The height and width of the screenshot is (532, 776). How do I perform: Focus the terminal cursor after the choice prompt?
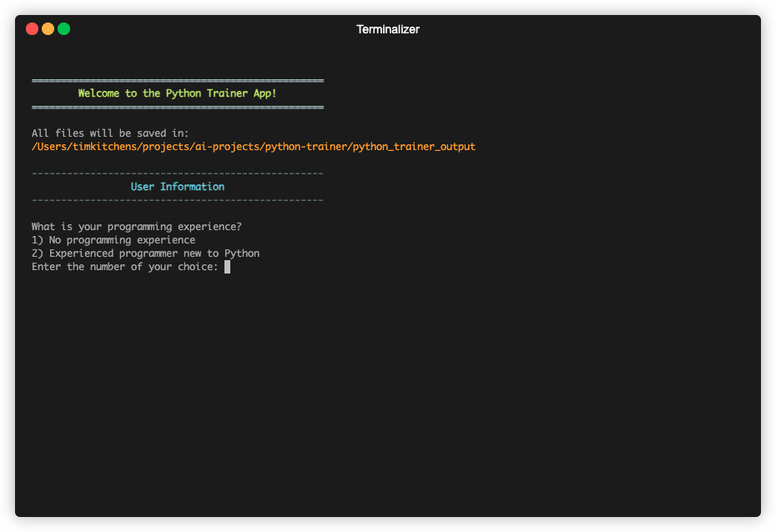pyautogui.click(x=227, y=267)
